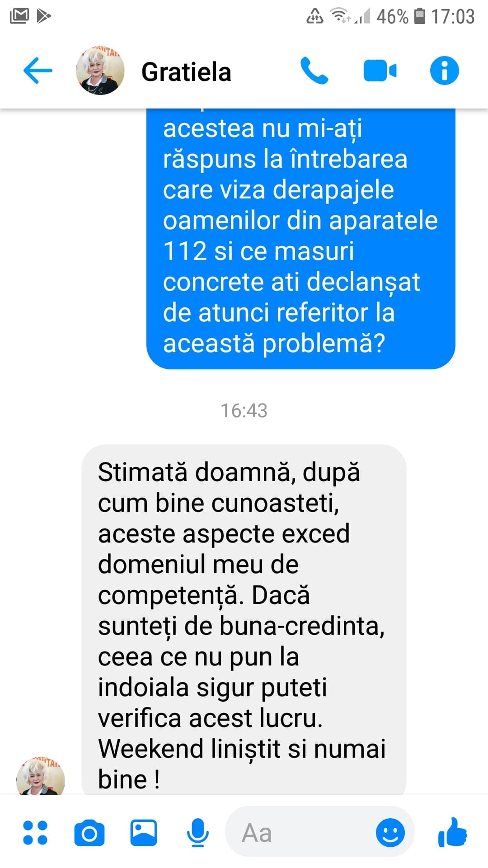Go back using the blue arrow
Screen dimensions: 488x868
[38, 71]
